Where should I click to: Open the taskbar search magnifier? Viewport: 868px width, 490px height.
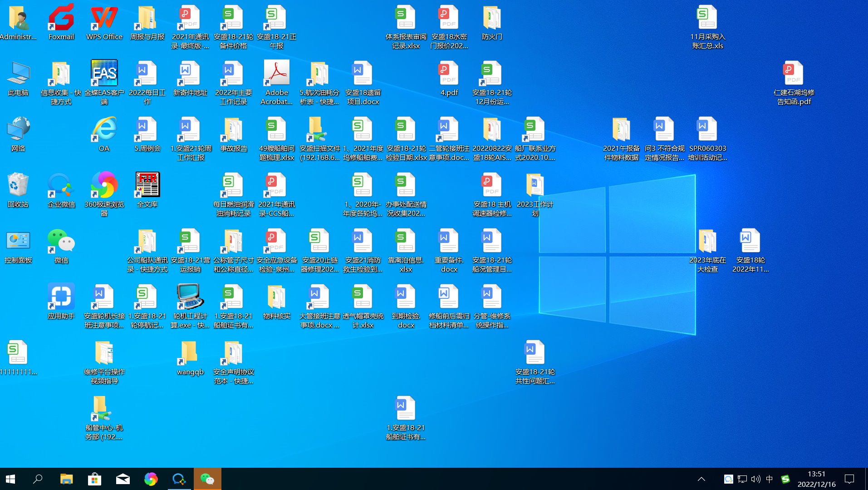(38, 479)
